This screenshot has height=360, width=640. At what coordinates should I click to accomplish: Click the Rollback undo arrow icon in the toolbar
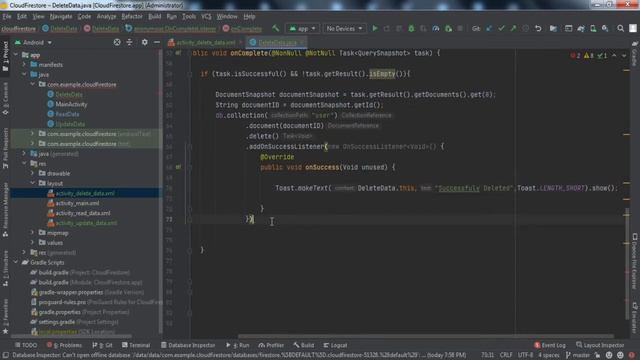coord(538,29)
